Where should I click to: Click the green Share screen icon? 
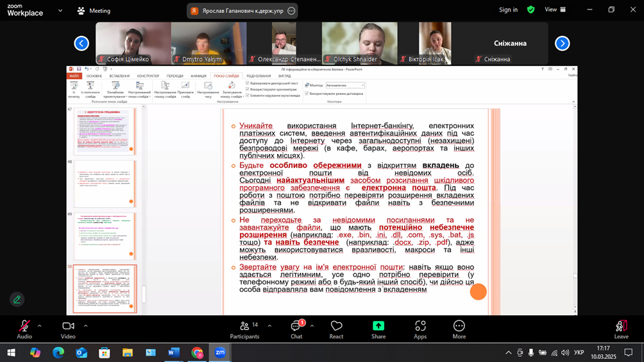tap(378, 326)
